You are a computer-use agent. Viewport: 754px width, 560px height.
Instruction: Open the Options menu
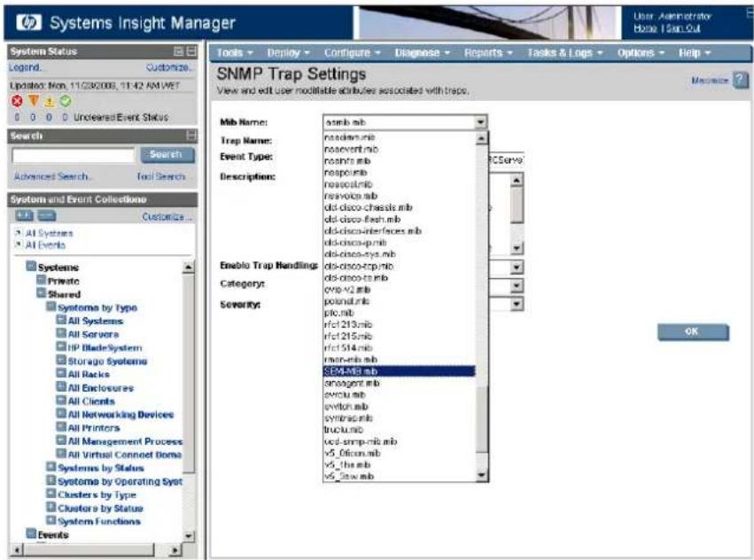click(641, 52)
